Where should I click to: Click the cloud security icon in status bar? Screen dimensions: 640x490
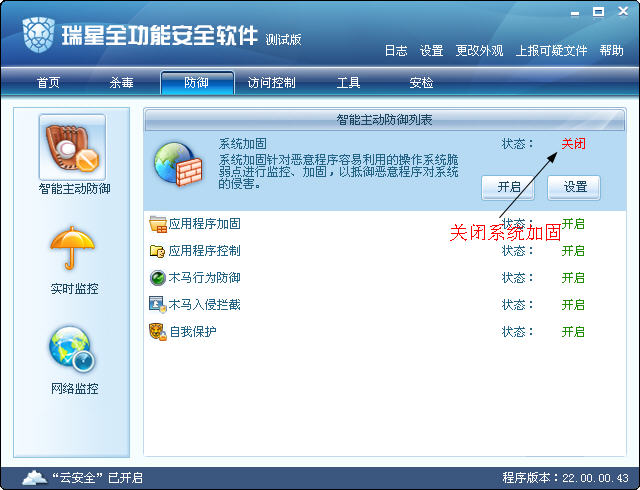pyautogui.click(x=34, y=477)
